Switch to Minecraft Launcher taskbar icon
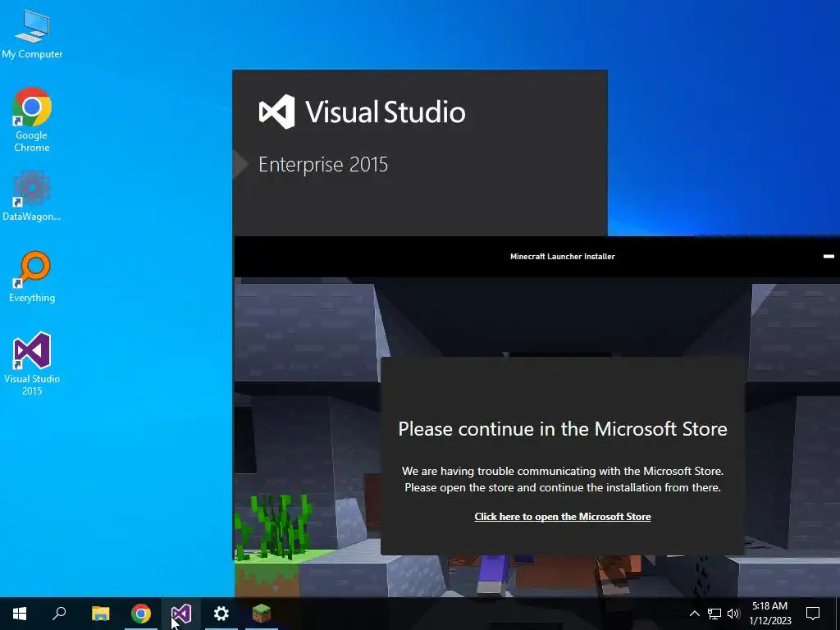 tap(262, 614)
